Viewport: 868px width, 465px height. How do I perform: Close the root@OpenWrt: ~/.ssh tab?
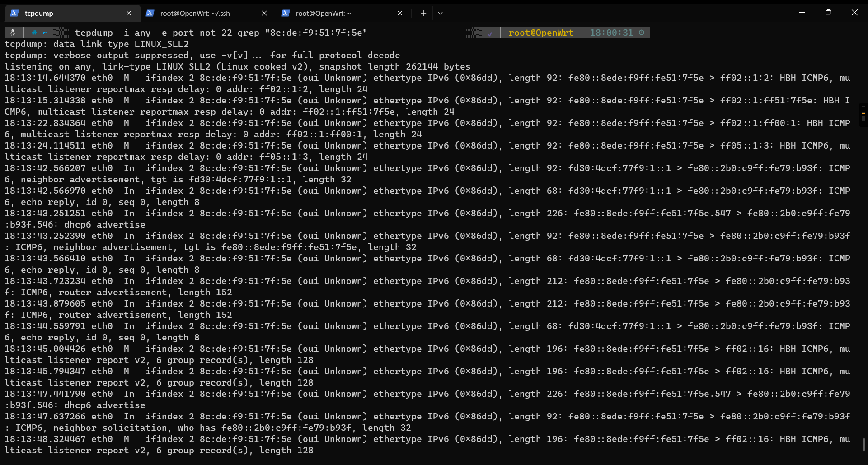pos(264,14)
